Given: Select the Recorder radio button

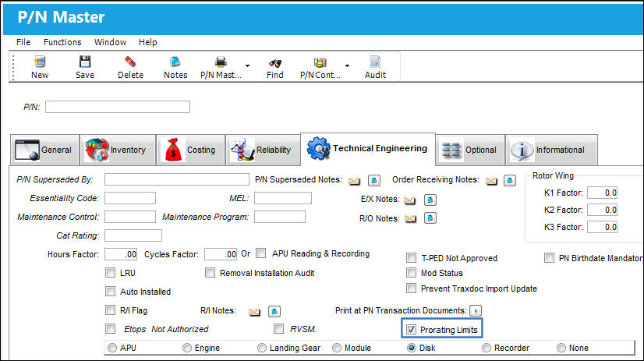Looking at the screenshot, I should tap(487, 348).
